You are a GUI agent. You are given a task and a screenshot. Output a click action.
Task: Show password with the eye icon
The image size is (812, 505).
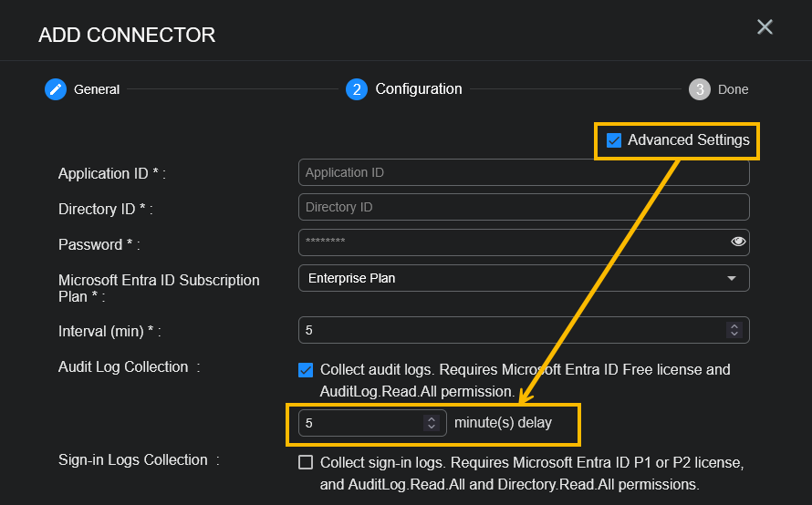(738, 242)
